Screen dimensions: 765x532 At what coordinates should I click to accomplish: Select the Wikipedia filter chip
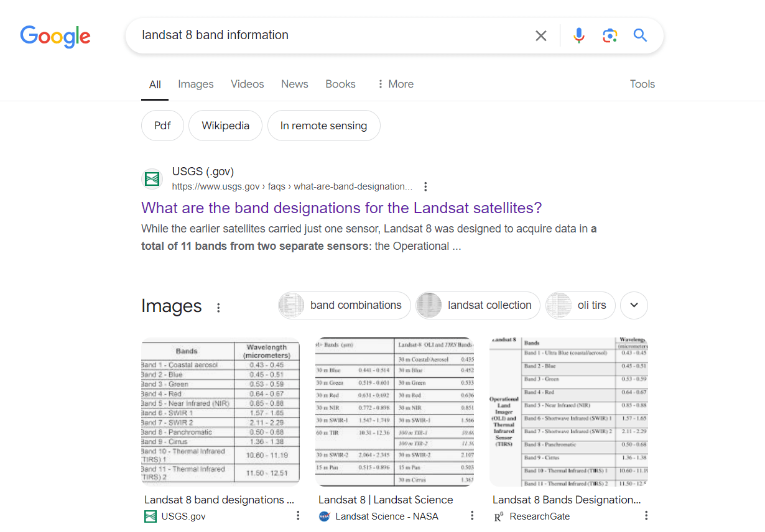(225, 126)
